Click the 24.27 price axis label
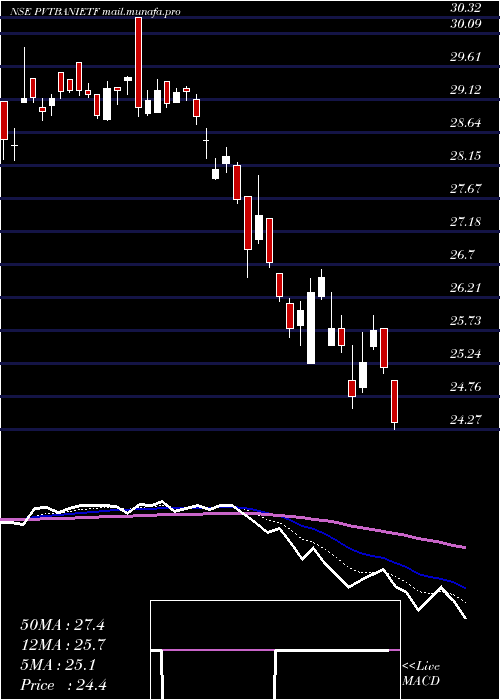Viewport: 500px width, 700px height. click(466, 420)
